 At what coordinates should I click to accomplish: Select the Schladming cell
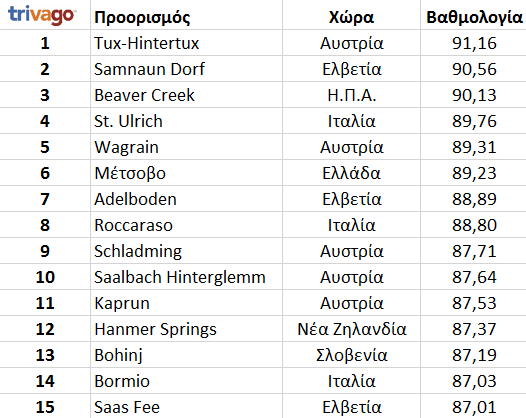pos(186,251)
